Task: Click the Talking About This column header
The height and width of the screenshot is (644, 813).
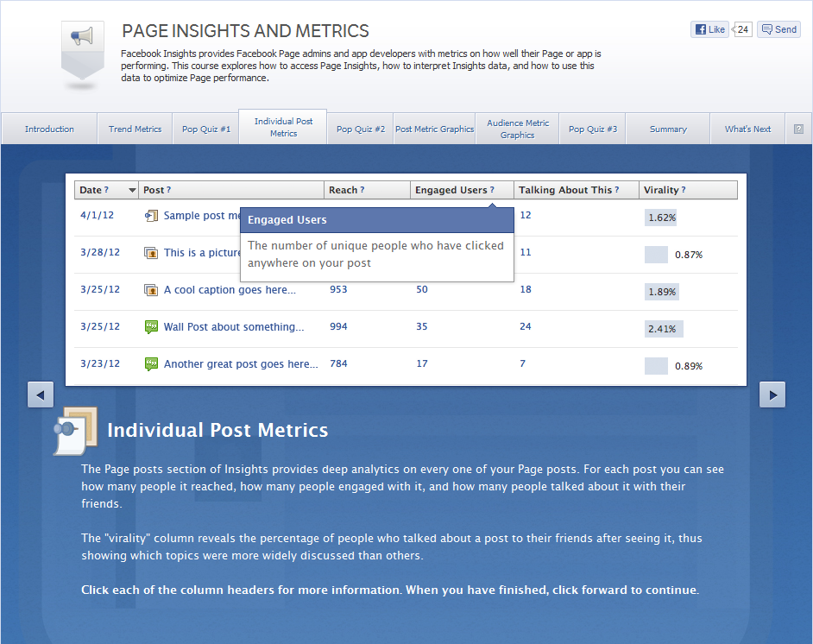Action: (576, 190)
